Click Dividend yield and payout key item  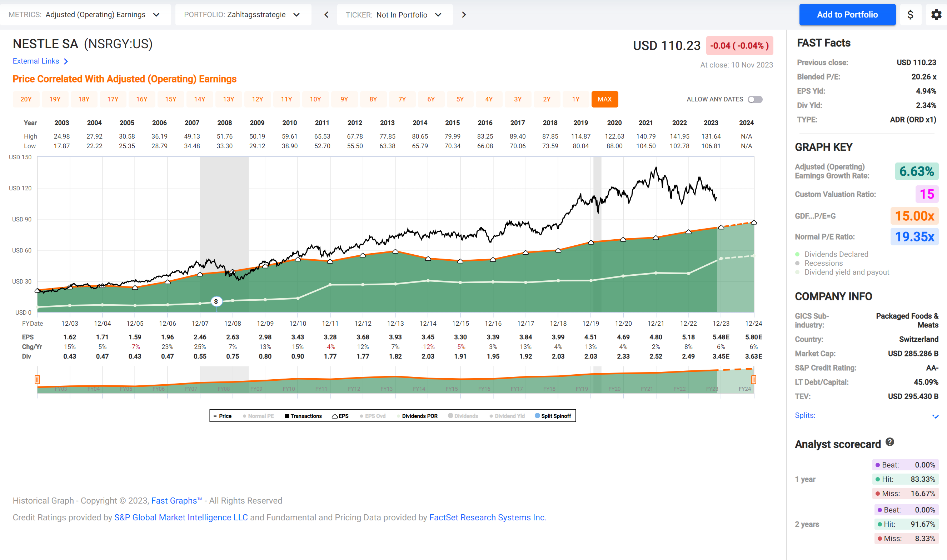[x=842, y=272]
